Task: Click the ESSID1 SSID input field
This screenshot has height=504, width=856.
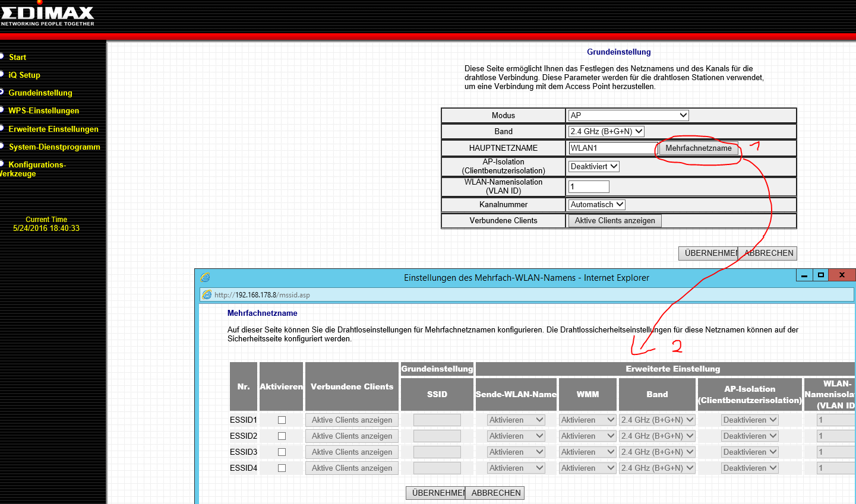Action: pos(437,420)
